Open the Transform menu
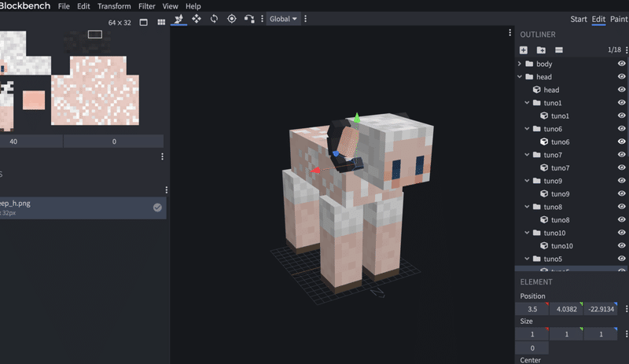This screenshot has height=364, width=629. tap(114, 6)
